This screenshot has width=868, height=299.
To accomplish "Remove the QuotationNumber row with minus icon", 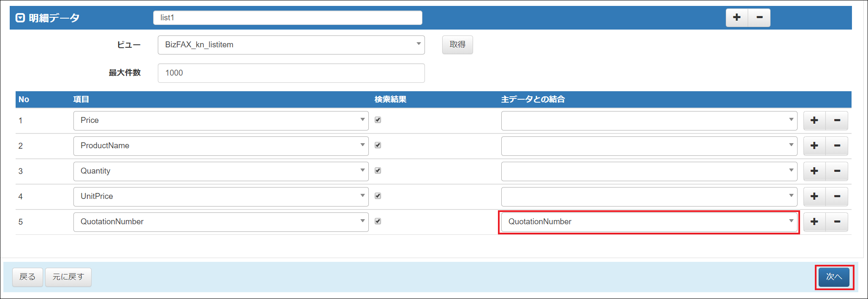I will [x=837, y=222].
